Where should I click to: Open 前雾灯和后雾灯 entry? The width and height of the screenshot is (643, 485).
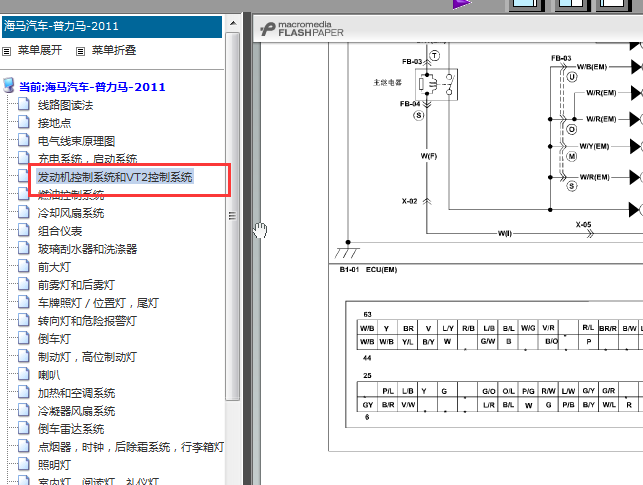pyautogui.click(x=76, y=285)
